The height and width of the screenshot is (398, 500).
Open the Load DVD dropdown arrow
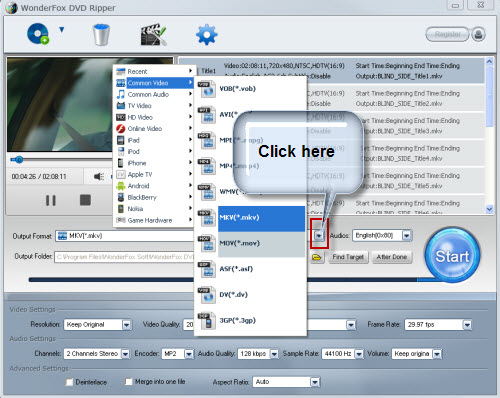pyautogui.click(x=61, y=30)
